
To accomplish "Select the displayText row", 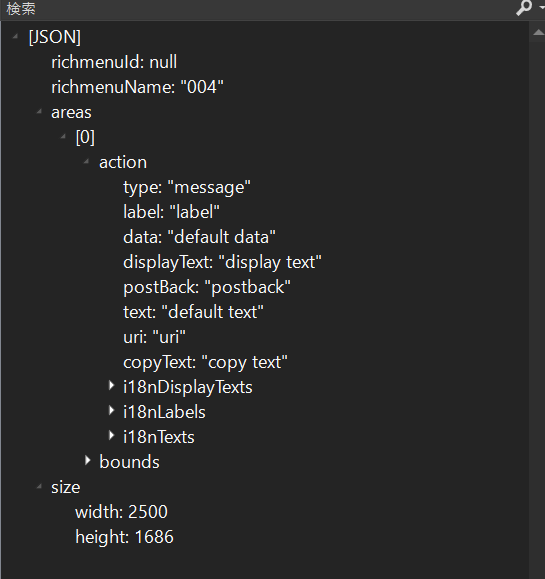I will pos(222,262).
